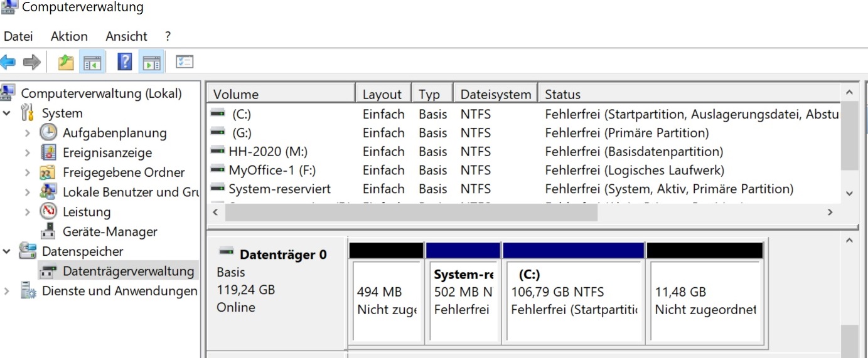This screenshot has height=358, width=868.
Task: Collapse the System tree node
Action: point(7,113)
